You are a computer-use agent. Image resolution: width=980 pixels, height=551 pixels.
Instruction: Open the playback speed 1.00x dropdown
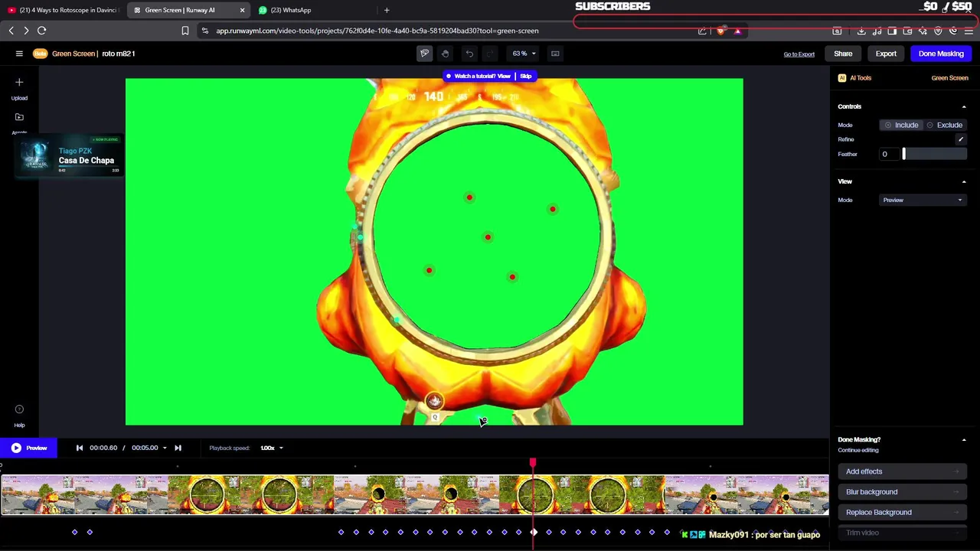272,448
